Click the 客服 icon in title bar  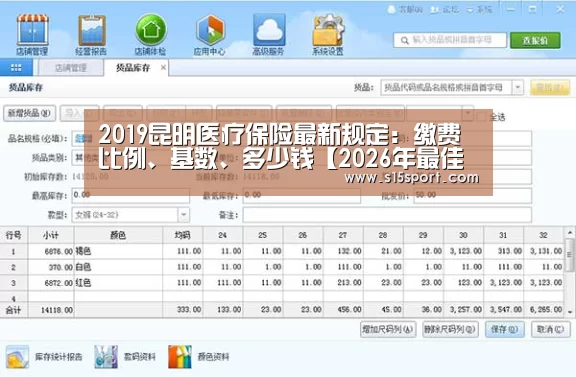[392, 9]
